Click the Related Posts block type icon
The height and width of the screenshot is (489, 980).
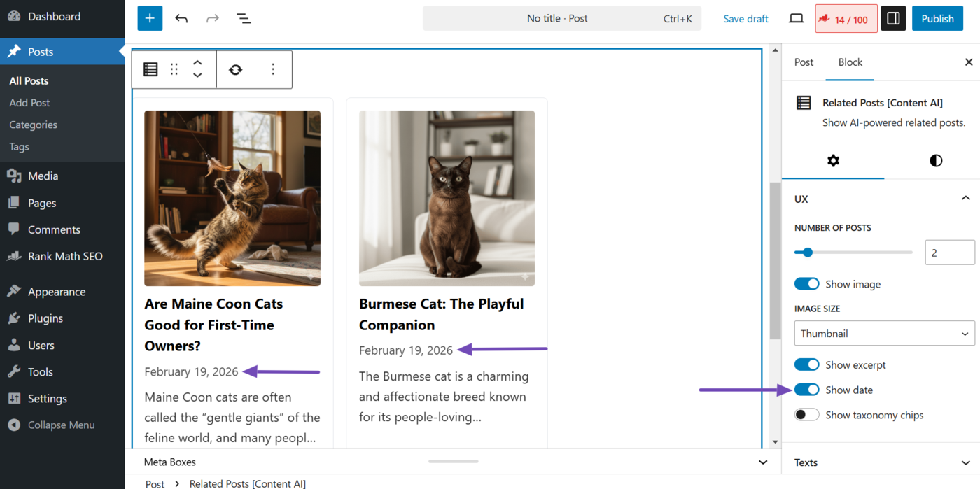[x=150, y=69]
